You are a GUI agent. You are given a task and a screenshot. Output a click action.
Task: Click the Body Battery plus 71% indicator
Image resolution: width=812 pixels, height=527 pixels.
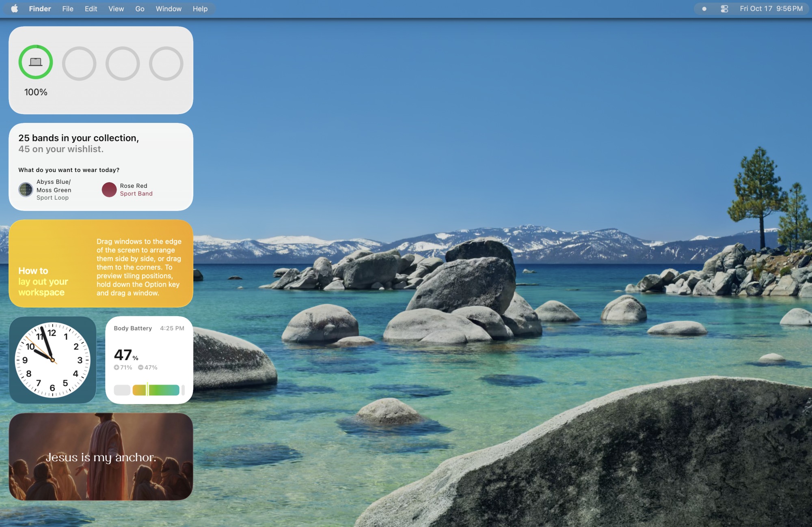coord(123,367)
